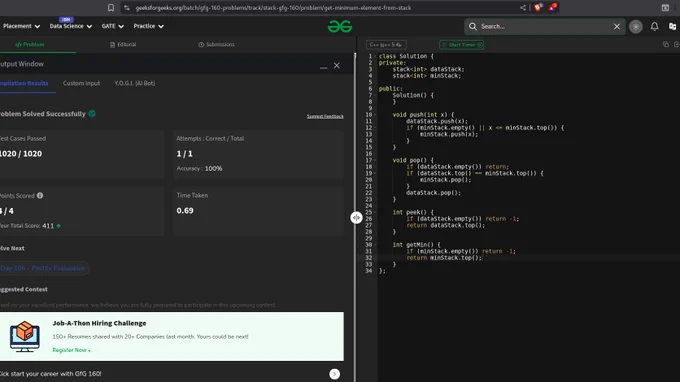Open the notifications bell

click(x=654, y=26)
